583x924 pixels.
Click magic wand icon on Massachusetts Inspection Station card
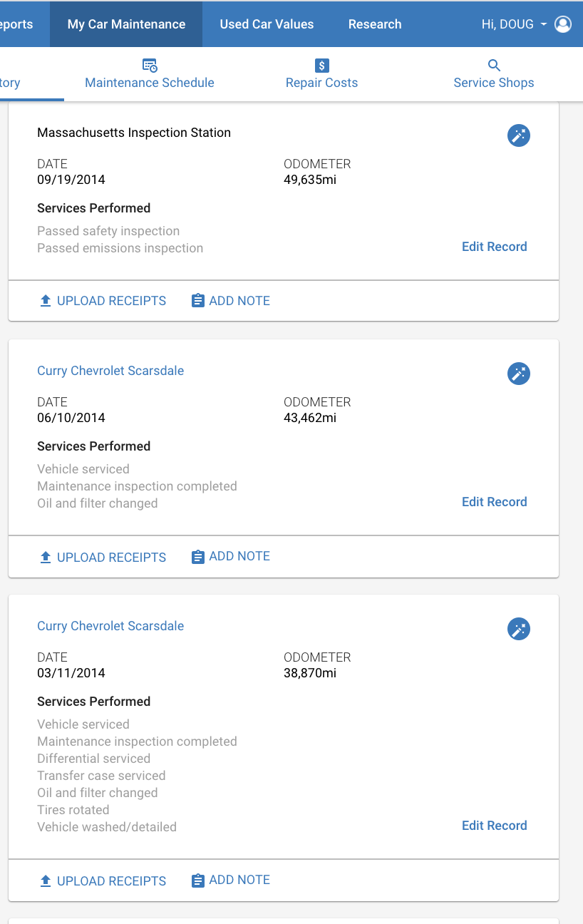(519, 135)
